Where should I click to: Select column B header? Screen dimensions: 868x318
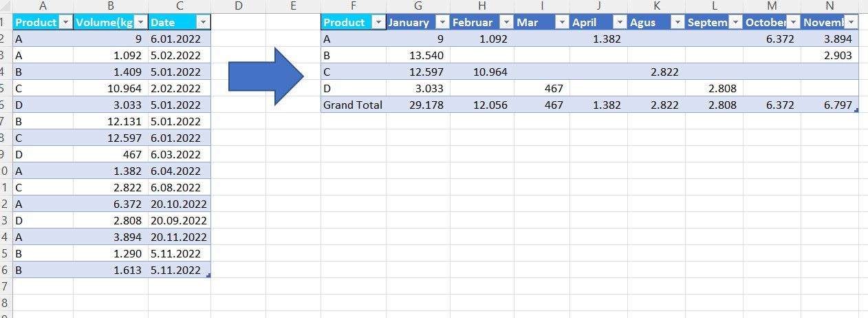click(111, 6)
